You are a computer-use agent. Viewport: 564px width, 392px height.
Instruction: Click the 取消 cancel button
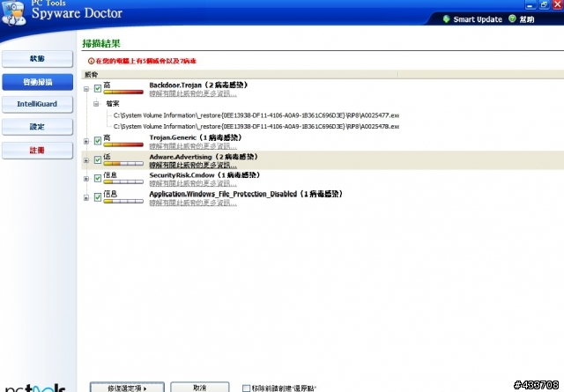tap(200, 388)
